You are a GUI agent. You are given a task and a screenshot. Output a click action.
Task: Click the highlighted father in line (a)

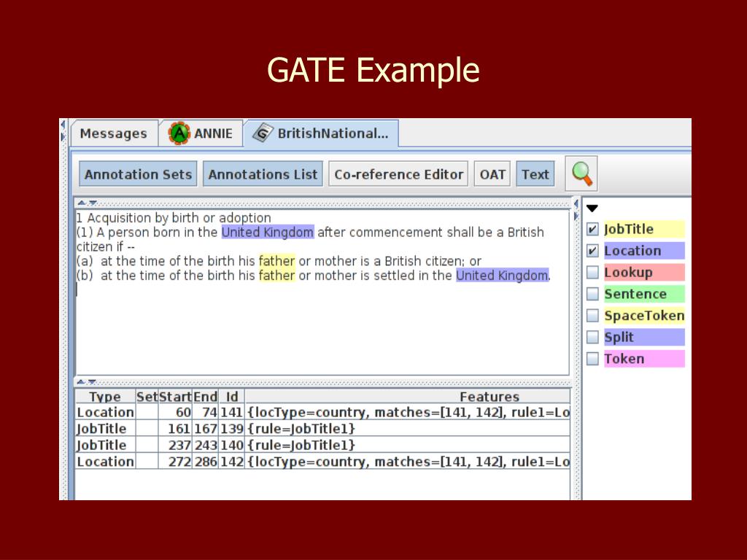pos(276,261)
